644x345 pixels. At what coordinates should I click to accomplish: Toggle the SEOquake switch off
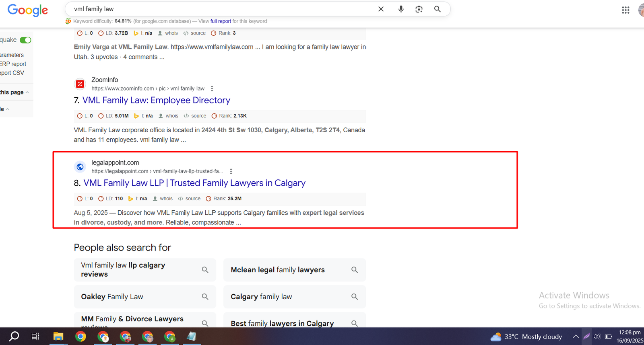(25, 40)
